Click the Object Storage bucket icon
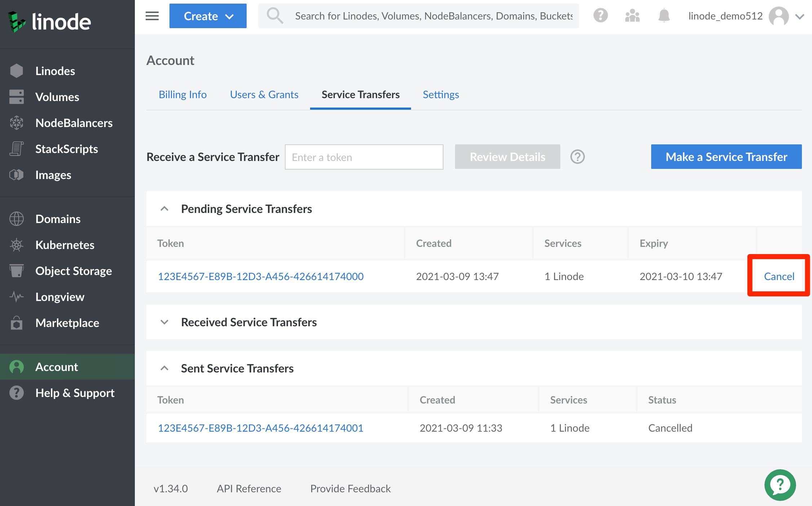 pyautogui.click(x=17, y=271)
